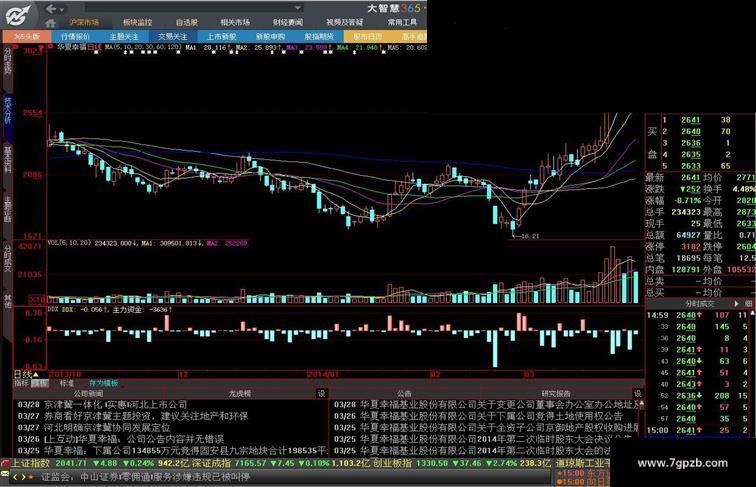Image resolution: width=756 pixels, height=487 pixels.
Task: Click the next ticker news arrow
Action: [x=23, y=477]
